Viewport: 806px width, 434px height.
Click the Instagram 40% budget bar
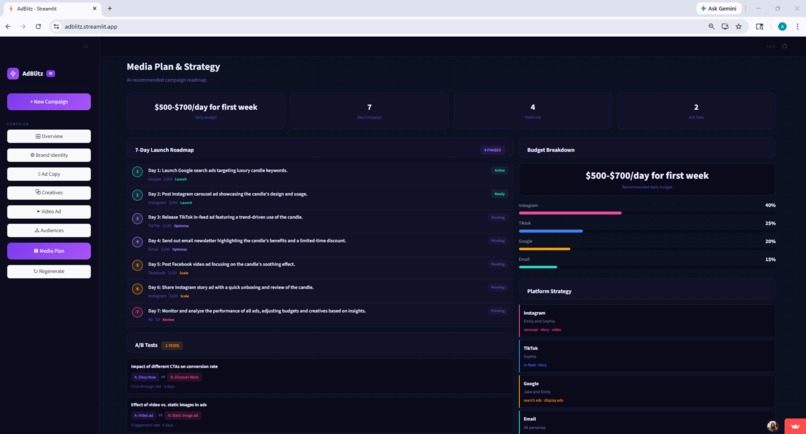647,213
